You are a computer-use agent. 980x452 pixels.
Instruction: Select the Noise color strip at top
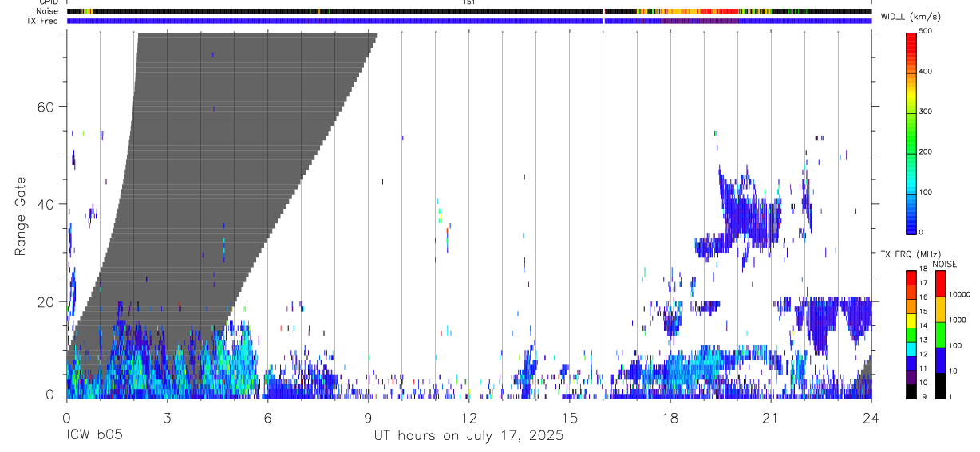tap(469, 11)
